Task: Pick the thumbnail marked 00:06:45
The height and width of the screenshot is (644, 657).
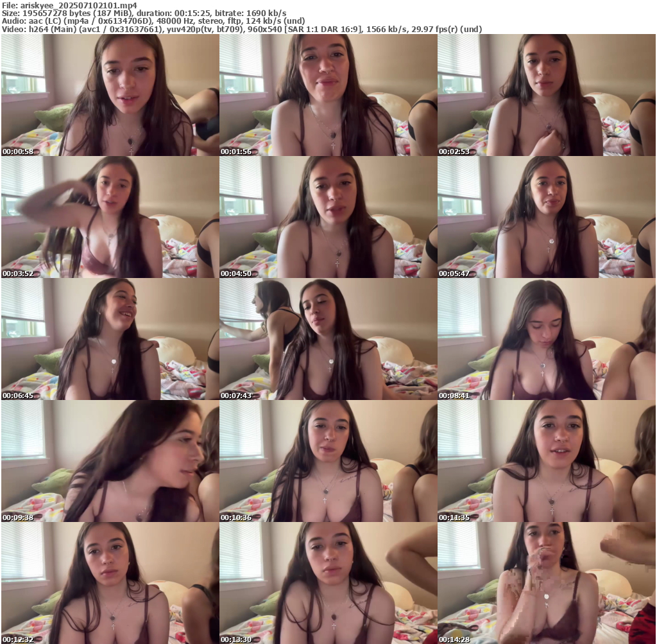Action: coord(110,339)
